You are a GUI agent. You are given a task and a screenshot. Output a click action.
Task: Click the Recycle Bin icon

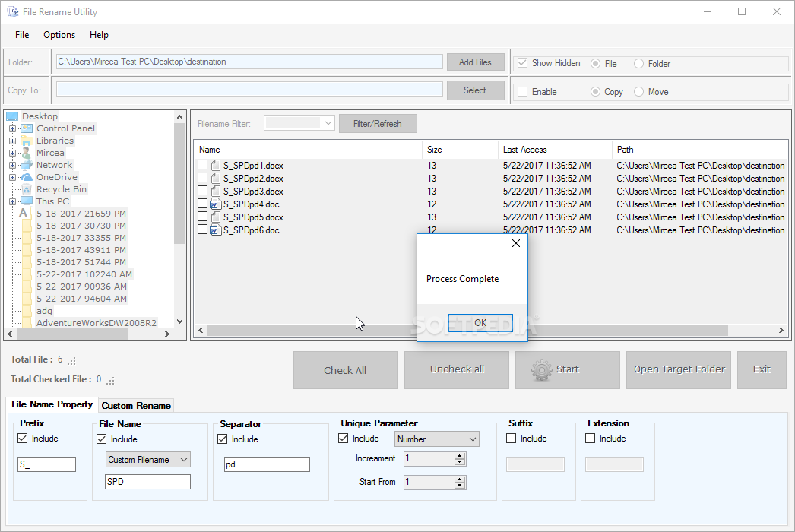click(x=27, y=189)
